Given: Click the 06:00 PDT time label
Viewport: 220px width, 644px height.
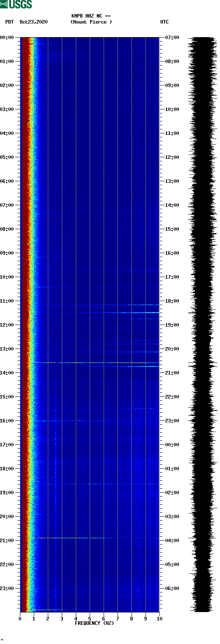Looking at the screenshot, I should [7, 181].
